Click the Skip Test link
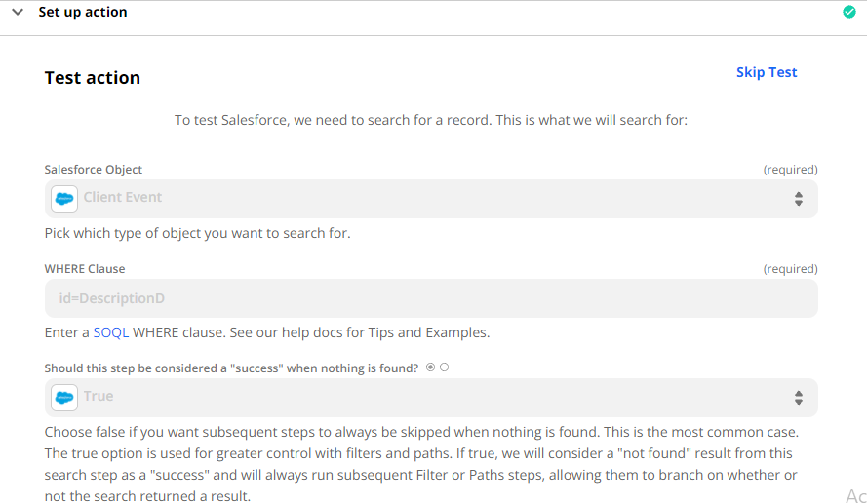This screenshot has width=867, height=504. pyautogui.click(x=767, y=72)
